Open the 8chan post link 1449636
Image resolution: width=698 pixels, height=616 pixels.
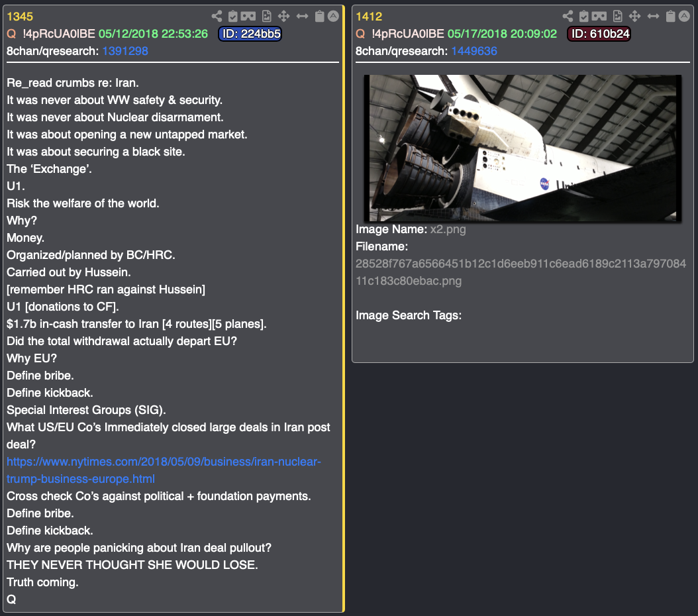[474, 51]
